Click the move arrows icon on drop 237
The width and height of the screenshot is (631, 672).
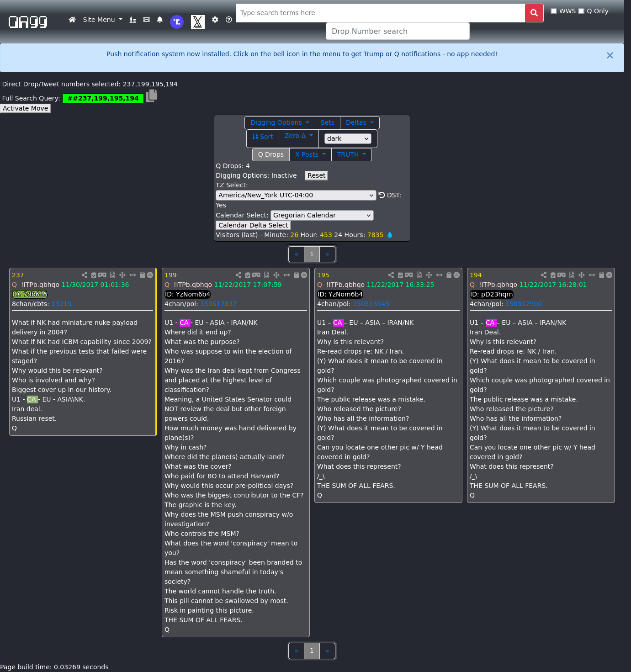click(122, 275)
